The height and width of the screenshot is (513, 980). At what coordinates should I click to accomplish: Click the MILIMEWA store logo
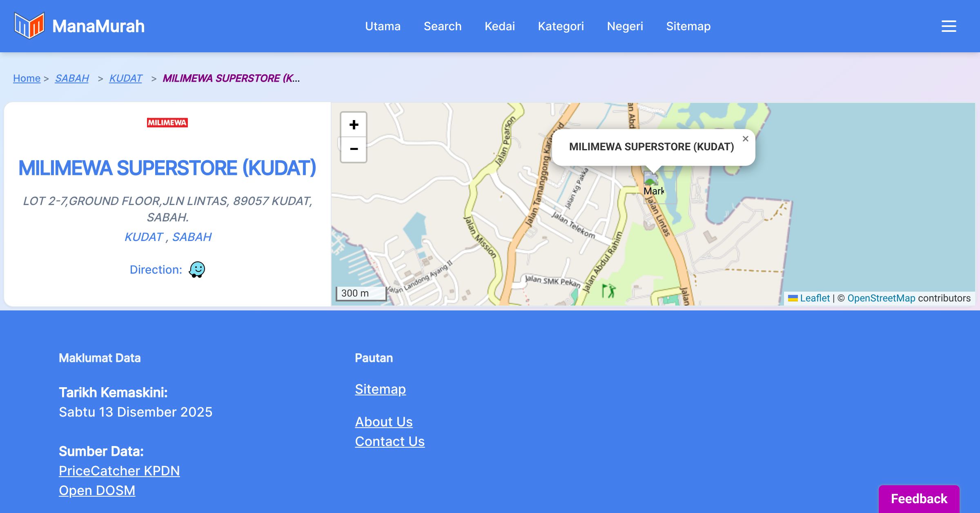pos(167,123)
